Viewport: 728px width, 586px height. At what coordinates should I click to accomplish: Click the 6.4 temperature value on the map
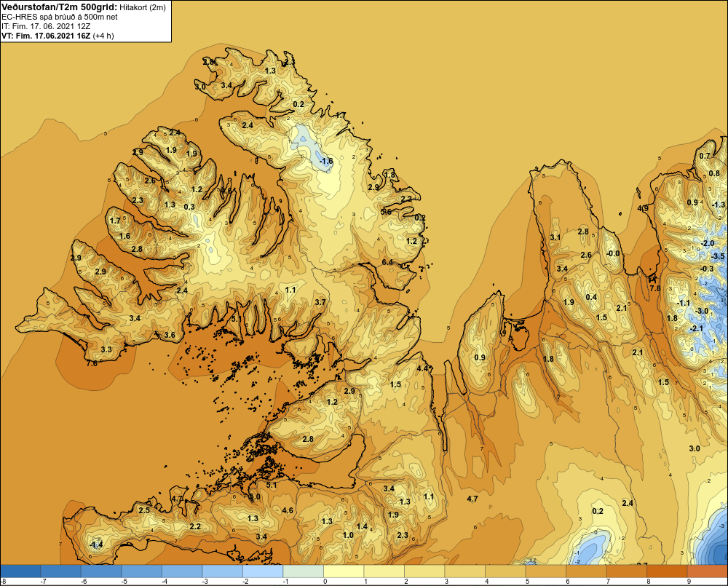(387, 262)
